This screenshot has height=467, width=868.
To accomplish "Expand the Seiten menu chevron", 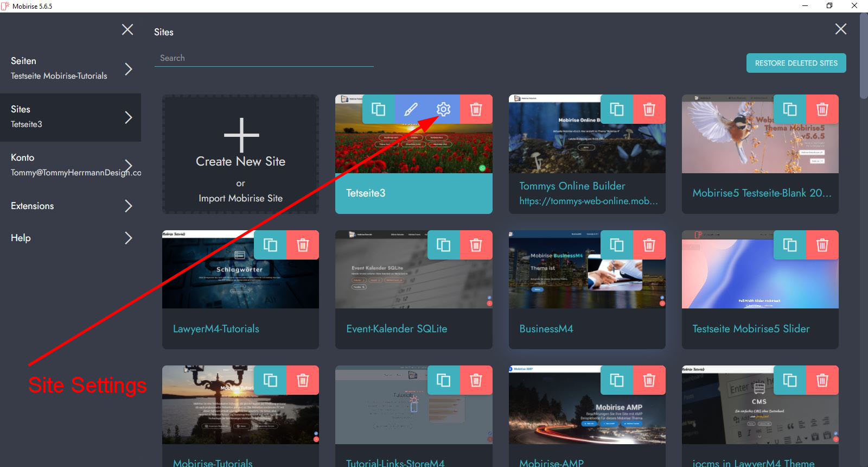I will coord(129,69).
